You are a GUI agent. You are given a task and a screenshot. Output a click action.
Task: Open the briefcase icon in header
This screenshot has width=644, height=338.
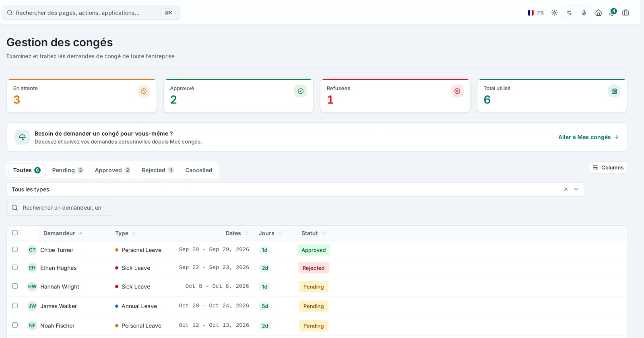click(625, 13)
